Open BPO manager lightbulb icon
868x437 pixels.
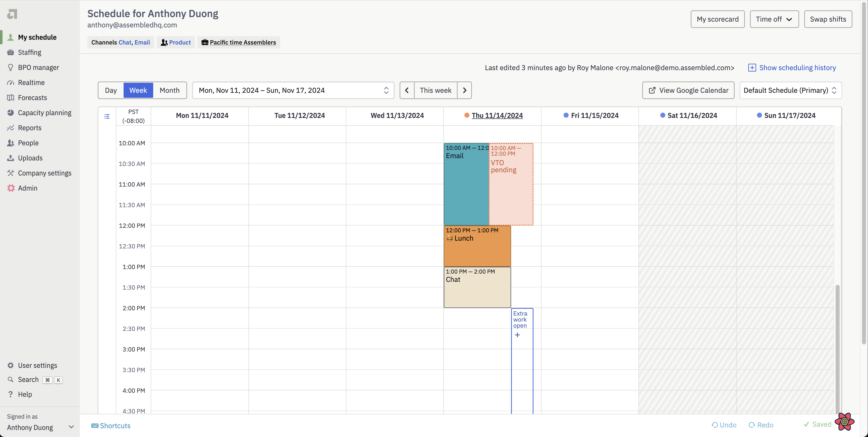tap(11, 67)
